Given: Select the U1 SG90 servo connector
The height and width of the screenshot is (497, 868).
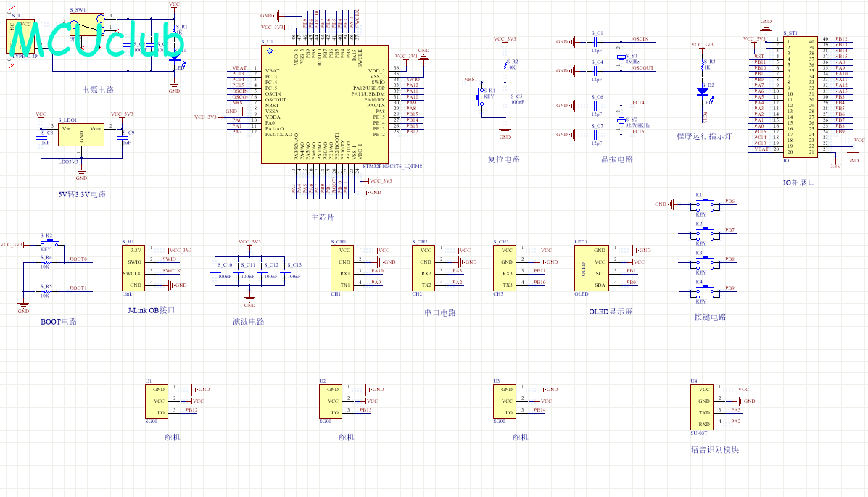Looking at the screenshot, I should (x=157, y=401).
